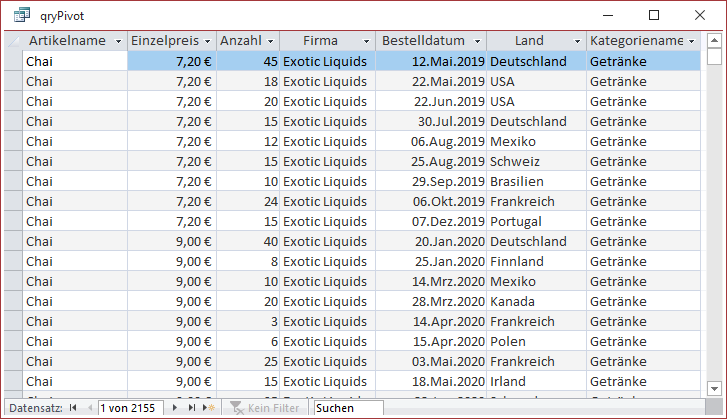Screen dimensions: 727x419
Task: Expand the Bestelldatum column filter arrow
Action: click(x=477, y=41)
